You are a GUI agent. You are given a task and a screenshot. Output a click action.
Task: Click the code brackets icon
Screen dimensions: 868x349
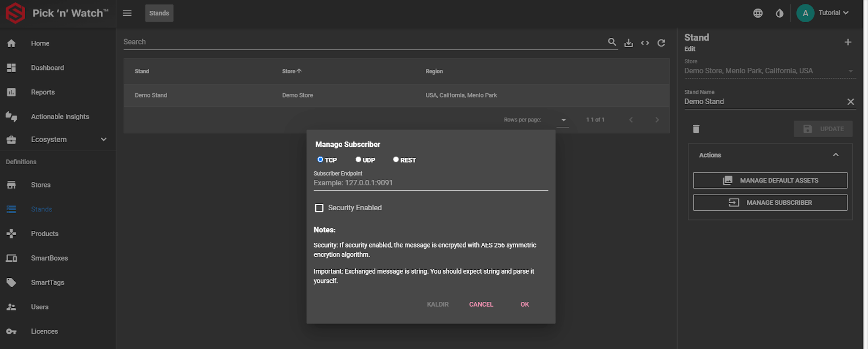pyautogui.click(x=645, y=43)
